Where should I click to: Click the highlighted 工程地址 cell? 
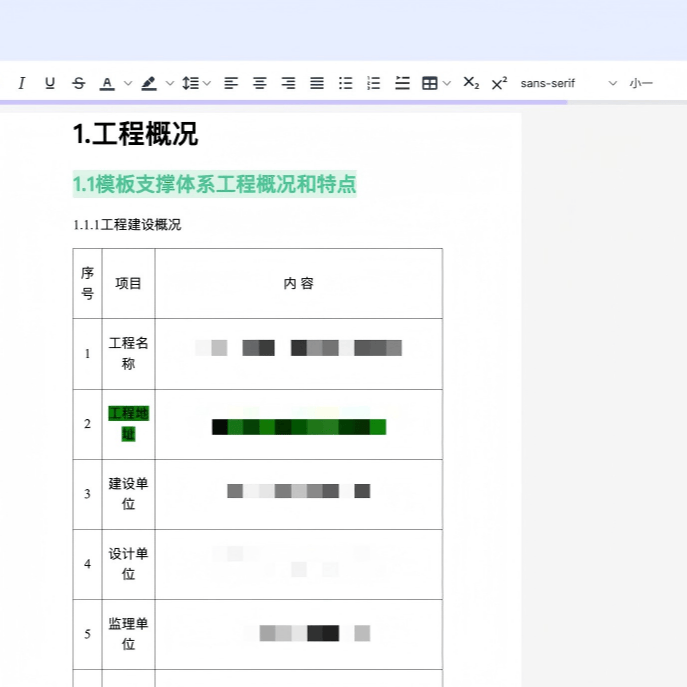128,424
